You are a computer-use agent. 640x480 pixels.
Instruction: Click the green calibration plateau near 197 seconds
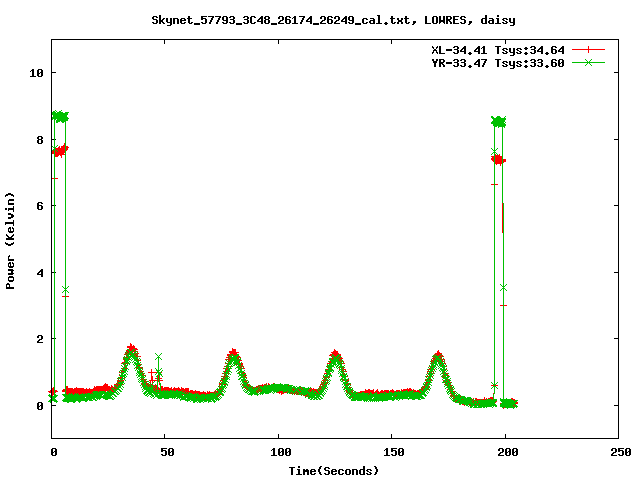pos(499,122)
